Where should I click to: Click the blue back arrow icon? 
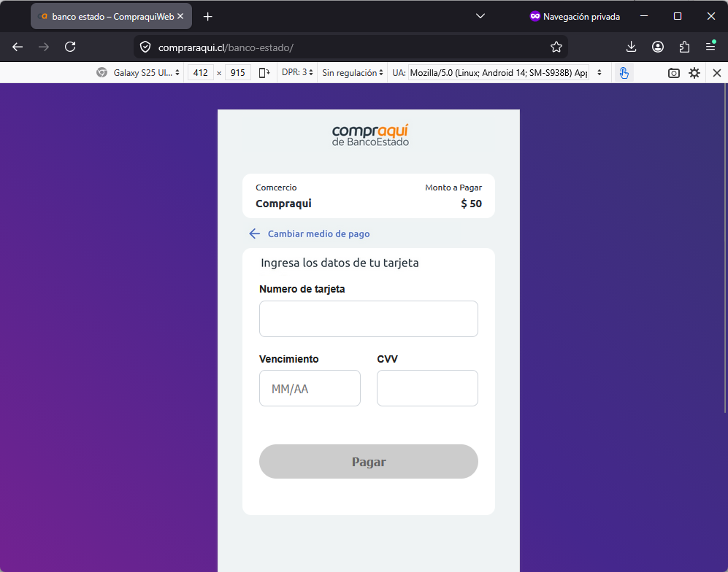(254, 233)
